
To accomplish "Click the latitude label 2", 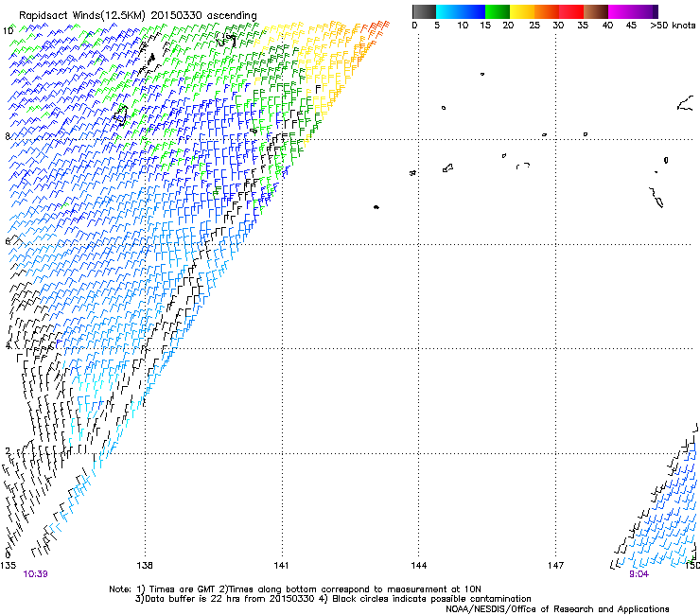I will point(8,450).
